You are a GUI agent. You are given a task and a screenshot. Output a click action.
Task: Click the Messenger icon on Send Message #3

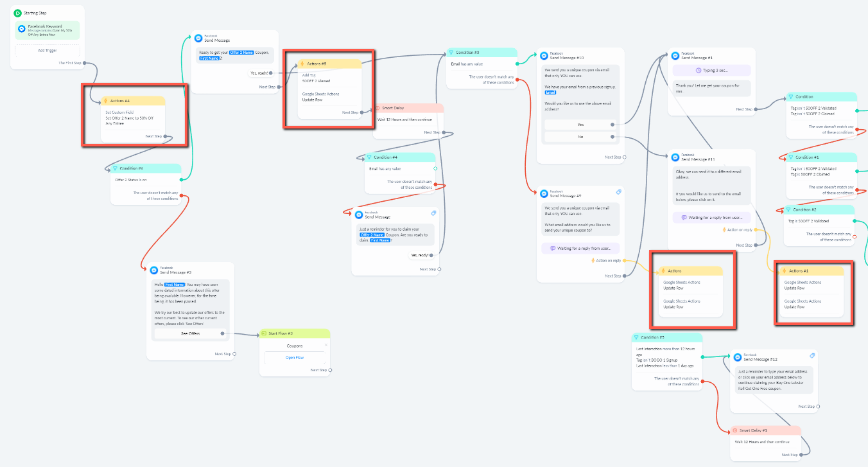154,270
